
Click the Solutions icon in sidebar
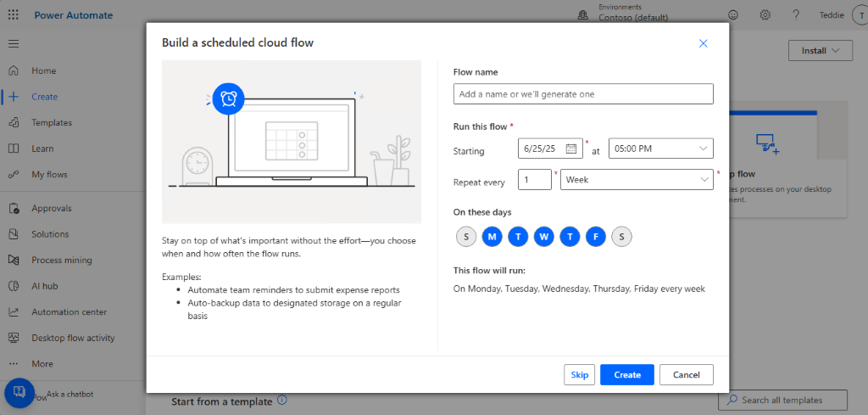[14, 234]
